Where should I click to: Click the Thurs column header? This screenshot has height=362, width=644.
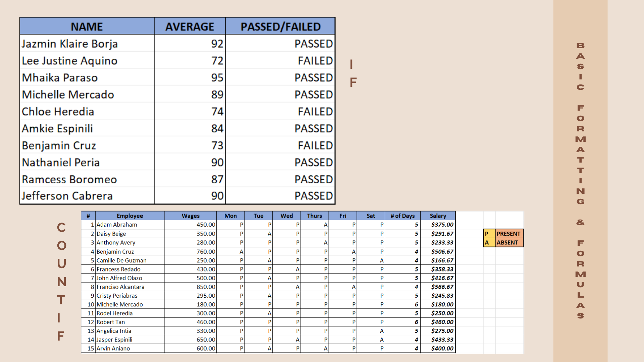314,216
